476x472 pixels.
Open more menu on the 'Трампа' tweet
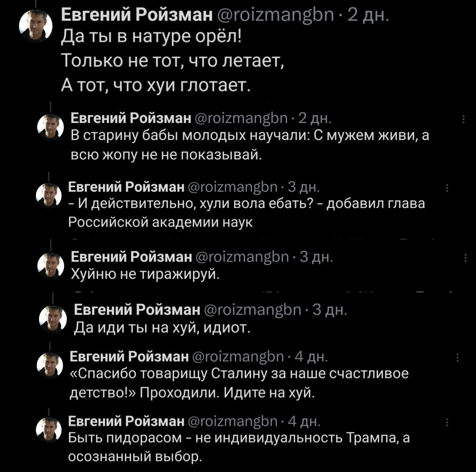point(447,422)
